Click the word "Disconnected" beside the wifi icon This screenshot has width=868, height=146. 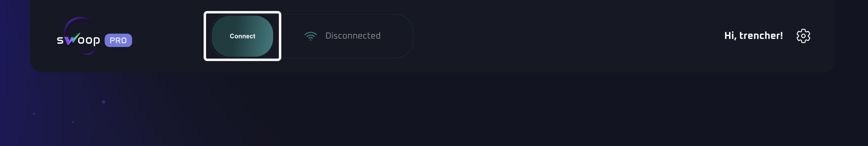point(352,36)
